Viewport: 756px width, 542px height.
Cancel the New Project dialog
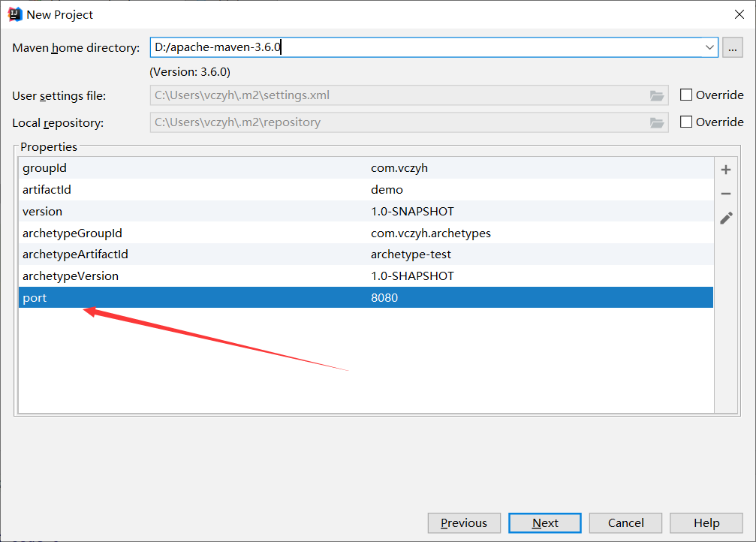coord(625,522)
